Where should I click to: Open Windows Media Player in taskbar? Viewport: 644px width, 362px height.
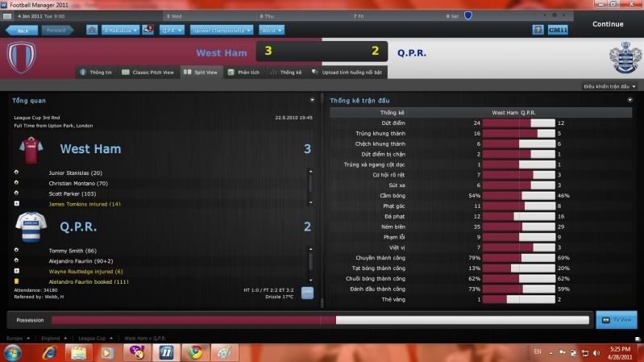107,353
